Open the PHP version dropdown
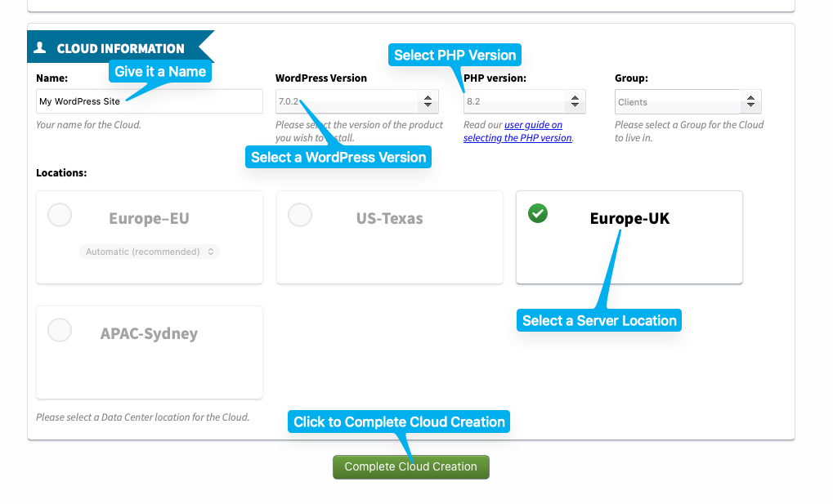The height and width of the screenshot is (504, 833). (524, 101)
